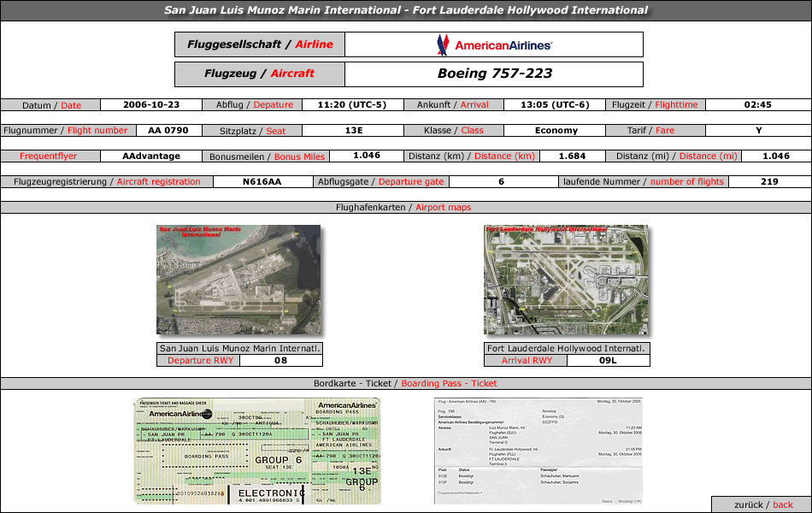
Task: Select the Boeing 757-223 aircraft text
Action: 495,74
